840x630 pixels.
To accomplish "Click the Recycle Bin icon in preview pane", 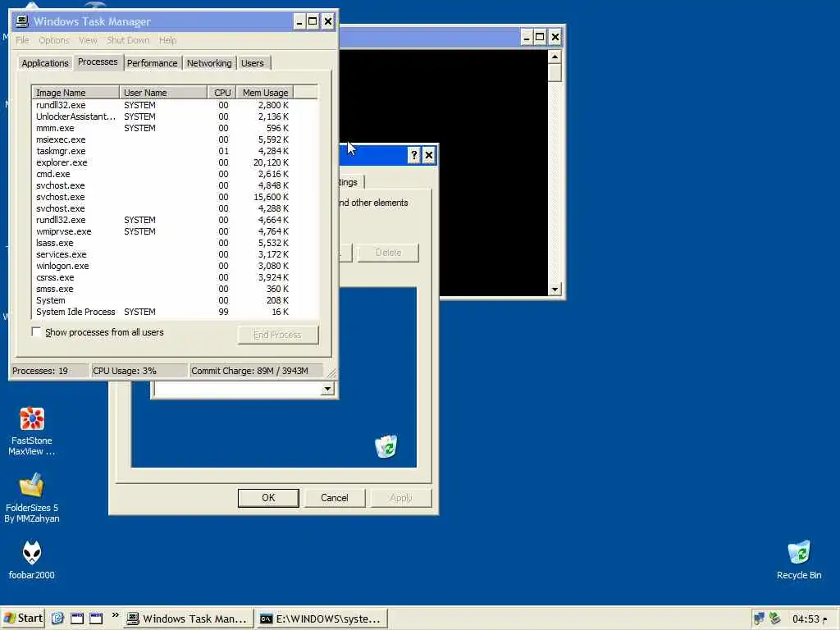I will (386, 446).
